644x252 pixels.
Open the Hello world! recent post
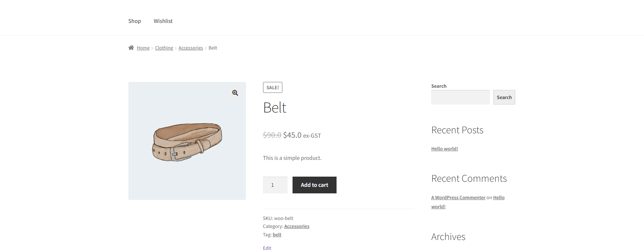(x=444, y=149)
